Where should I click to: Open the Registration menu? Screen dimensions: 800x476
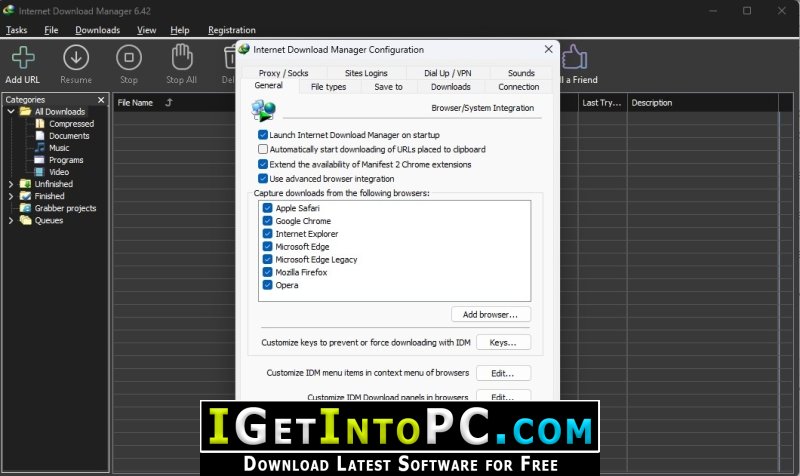(232, 30)
